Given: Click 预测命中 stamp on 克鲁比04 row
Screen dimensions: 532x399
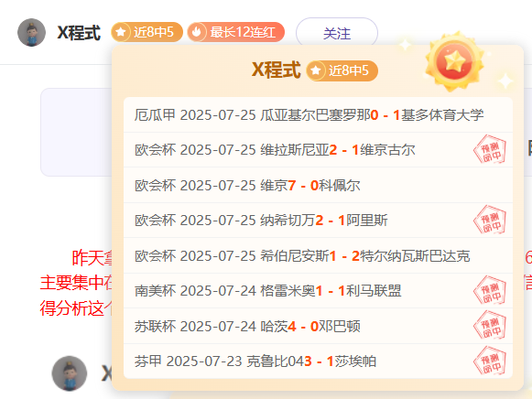Looking at the screenshot, I should point(490,361).
